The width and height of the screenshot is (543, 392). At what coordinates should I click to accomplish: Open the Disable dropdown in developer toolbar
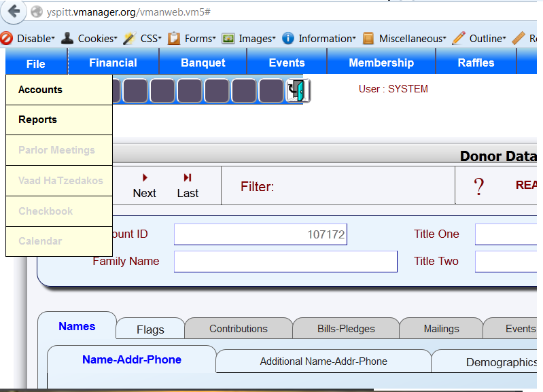[29, 39]
